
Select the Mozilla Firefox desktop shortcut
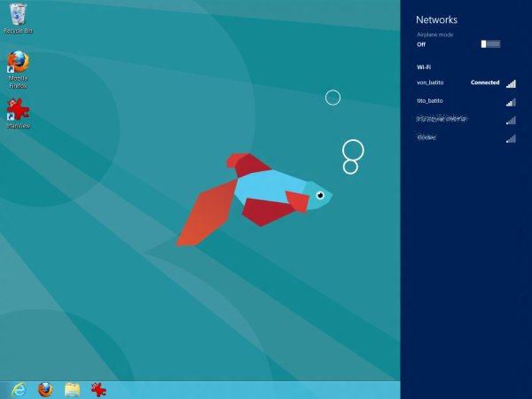pyautogui.click(x=18, y=70)
